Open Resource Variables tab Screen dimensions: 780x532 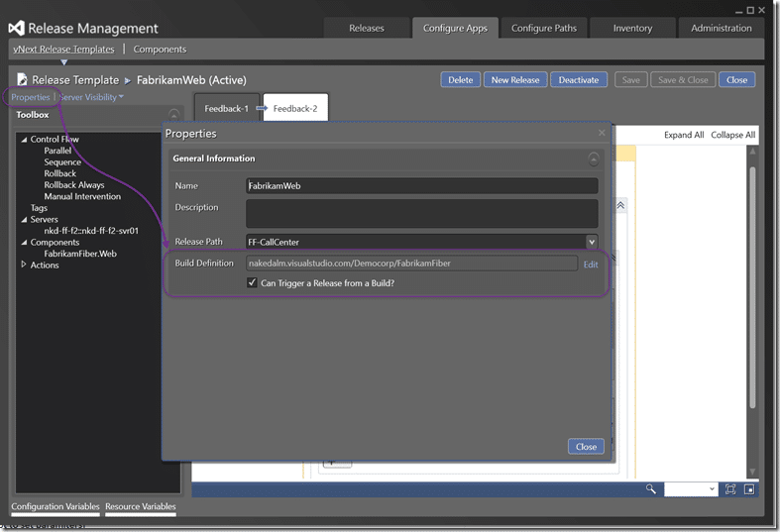pos(141,506)
